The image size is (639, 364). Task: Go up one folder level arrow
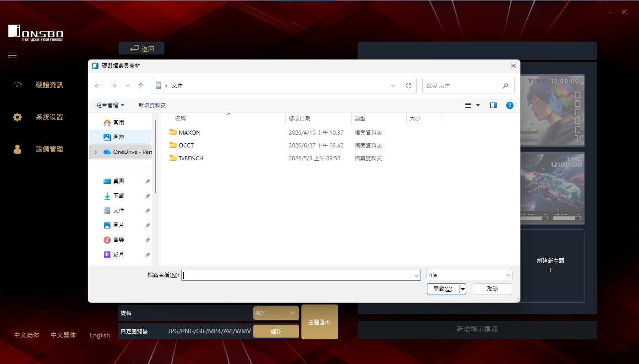point(141,86)
